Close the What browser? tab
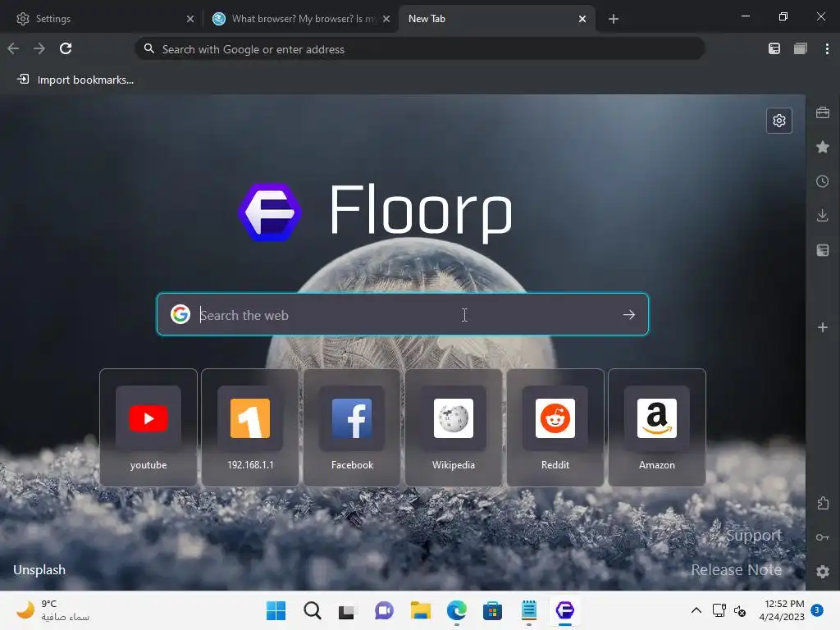 click(386, 19)
